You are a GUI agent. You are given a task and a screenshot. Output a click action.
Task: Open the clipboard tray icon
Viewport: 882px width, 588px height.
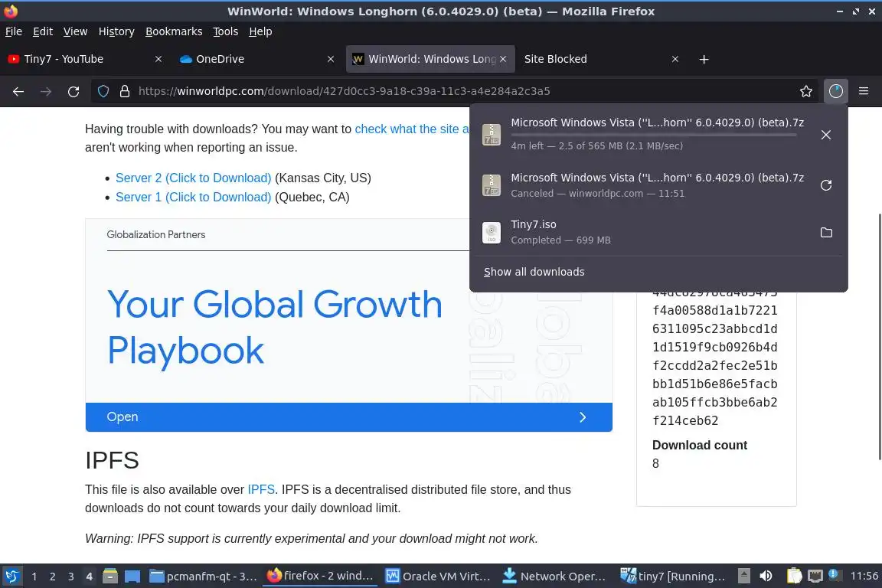794,576
